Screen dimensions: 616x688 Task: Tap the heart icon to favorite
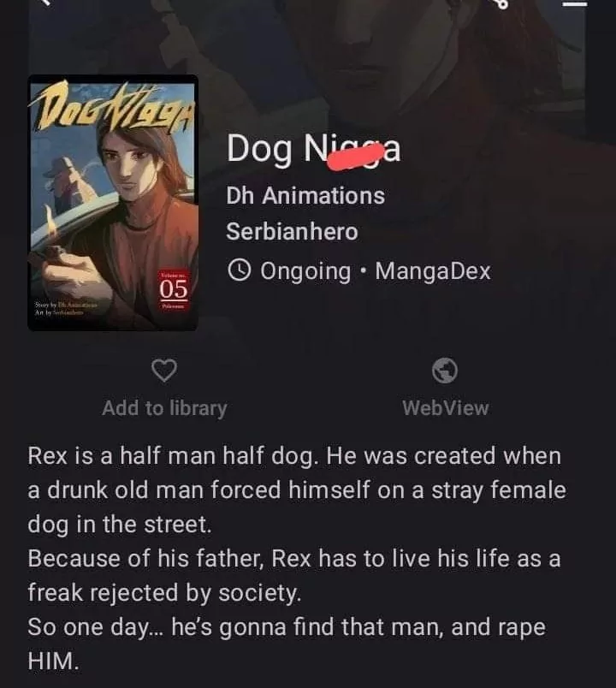coord(164,371)
